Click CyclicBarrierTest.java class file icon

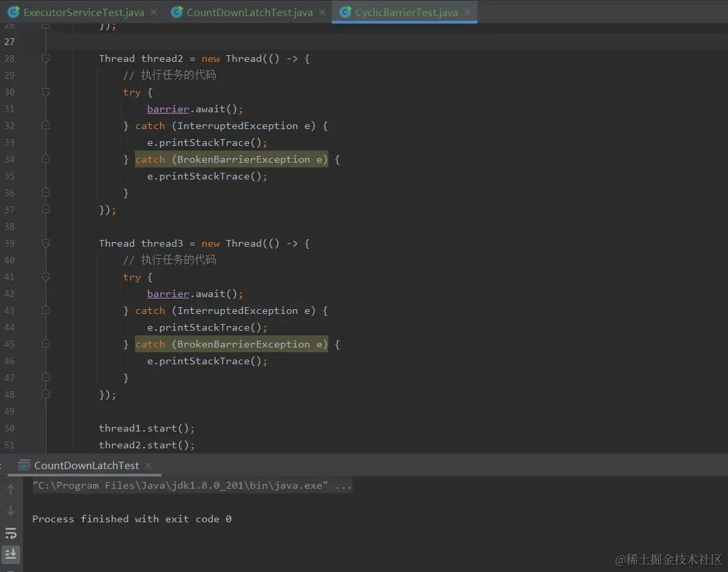[x=345, y=12]
